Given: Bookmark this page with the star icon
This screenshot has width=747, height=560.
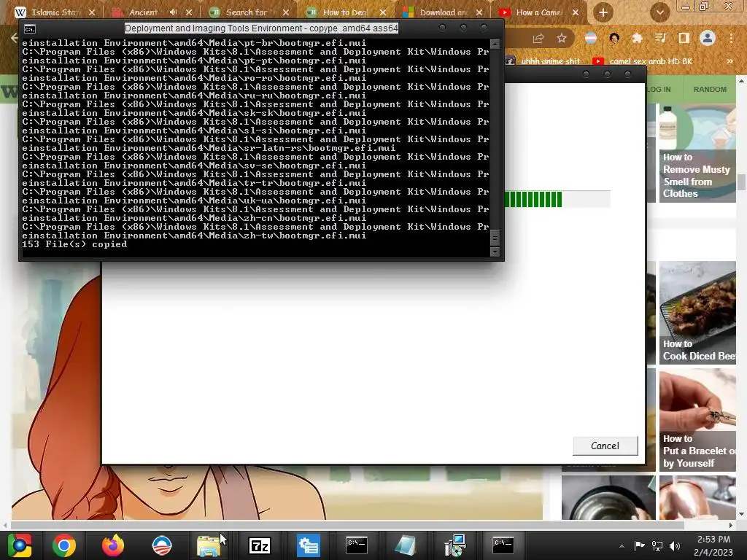Looking at the screenshot, I should click(562, 38).
